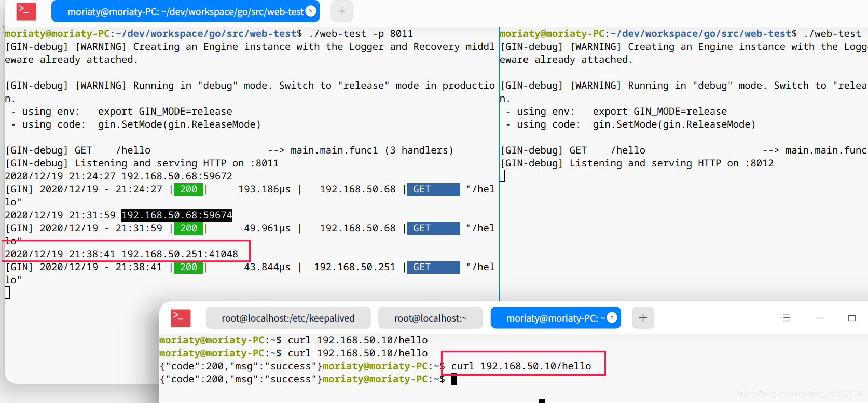868x403 pixels.
Task: Add a new tab in the front terminal window
Action: (643, 318)
